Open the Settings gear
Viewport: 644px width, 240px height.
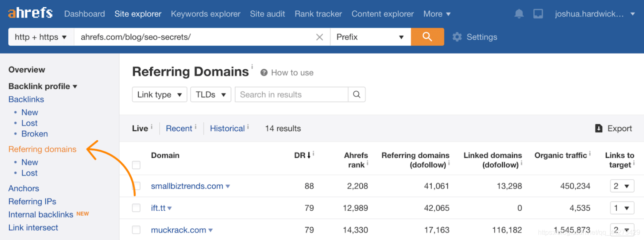pyautogui.click(x=457, y=37)
